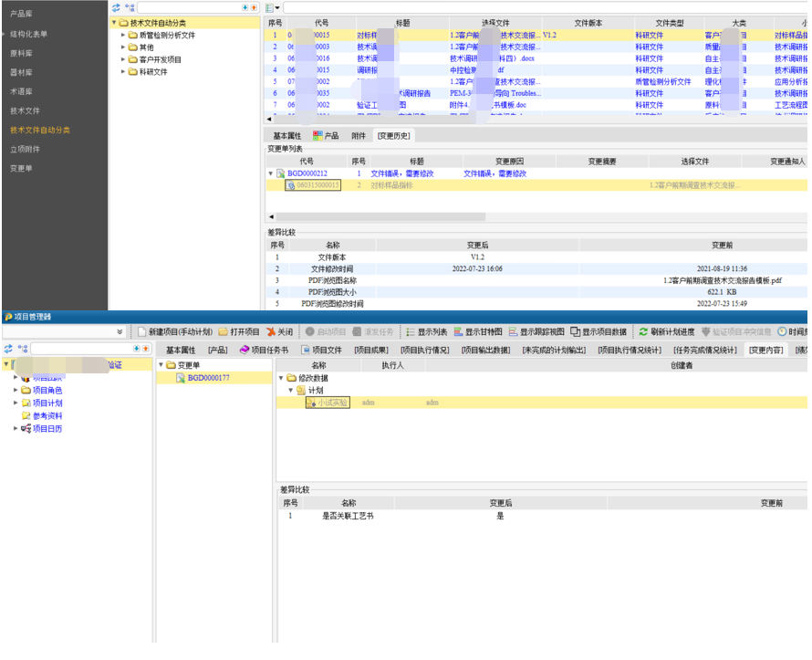Refresh plan progress with 刷新计划进度
The height and width of the screenshot is (660, 812).
click(667, 331)
